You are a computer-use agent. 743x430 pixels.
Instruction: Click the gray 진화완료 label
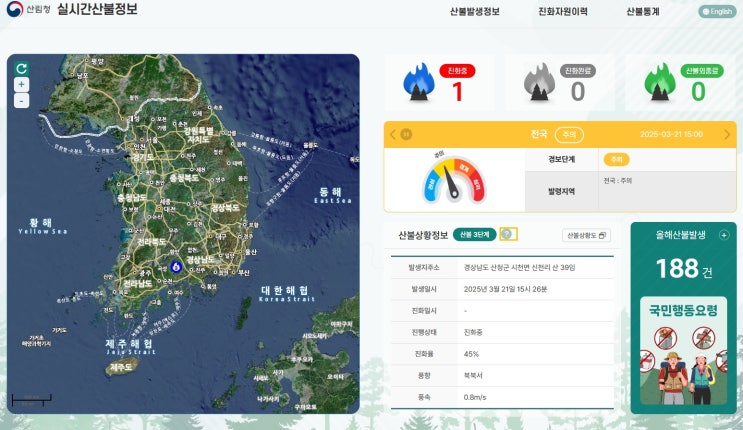[578, 71]
